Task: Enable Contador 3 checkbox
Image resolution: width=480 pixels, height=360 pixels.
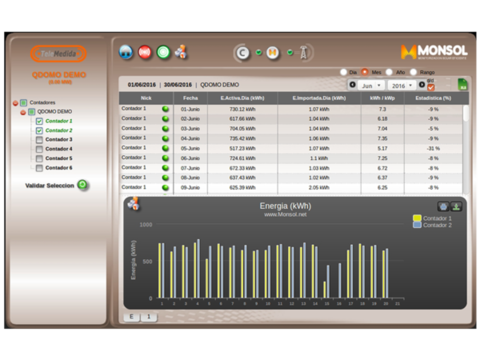Action: [x=39, y=140]
